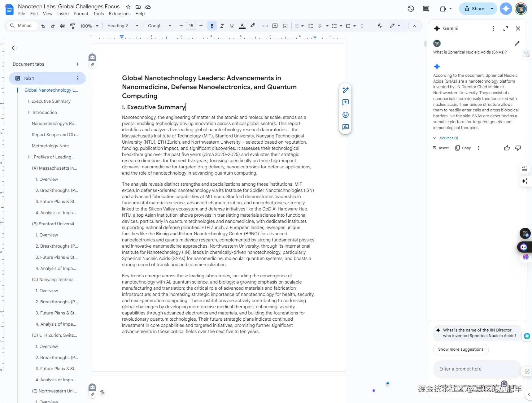The width and height of the screenshot is (532, 403).
Task: Toggle Italic formatting
Action: pyautogui.click(x=222, y=26)
